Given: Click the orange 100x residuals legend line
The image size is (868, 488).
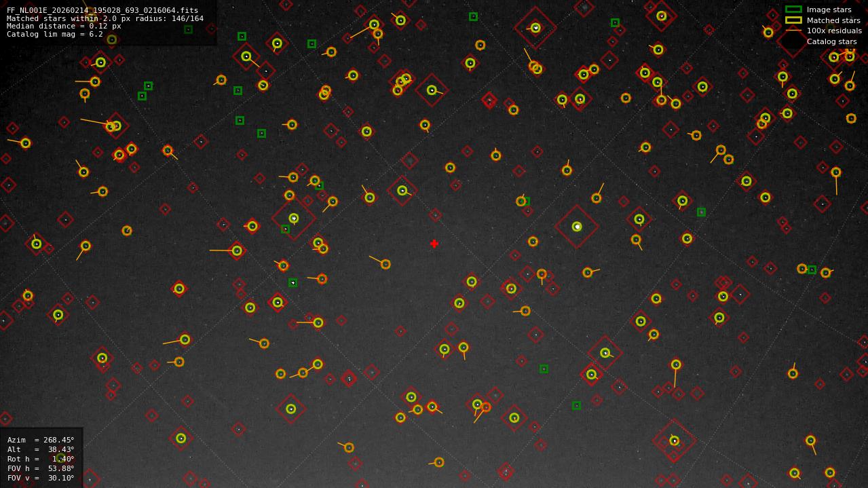Looking at the screenshot, I should click(x=793, y=31).
